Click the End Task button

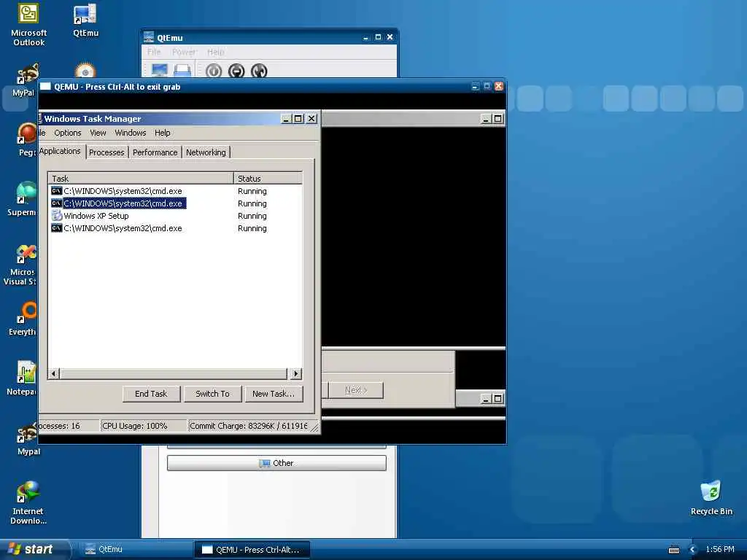coord(151,394)
